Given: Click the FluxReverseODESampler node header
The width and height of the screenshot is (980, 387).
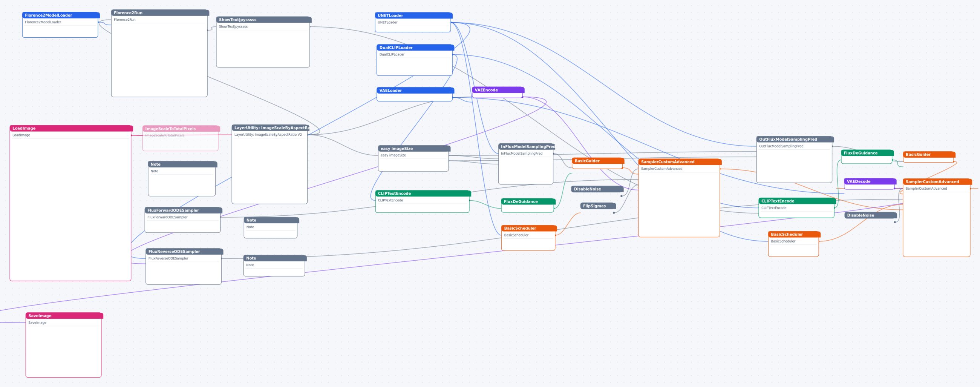Looking at the screenshot, I should [184, 252].
